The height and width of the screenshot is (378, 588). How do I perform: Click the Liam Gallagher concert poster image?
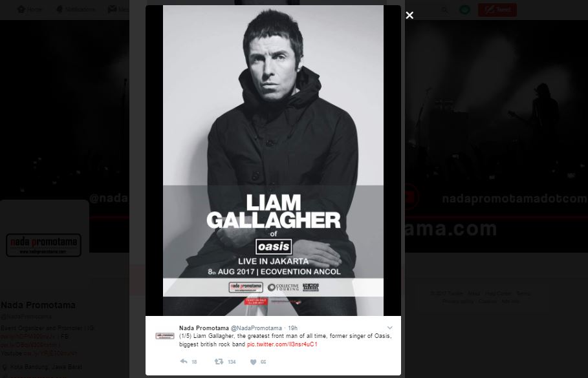(x=273, y=160)
